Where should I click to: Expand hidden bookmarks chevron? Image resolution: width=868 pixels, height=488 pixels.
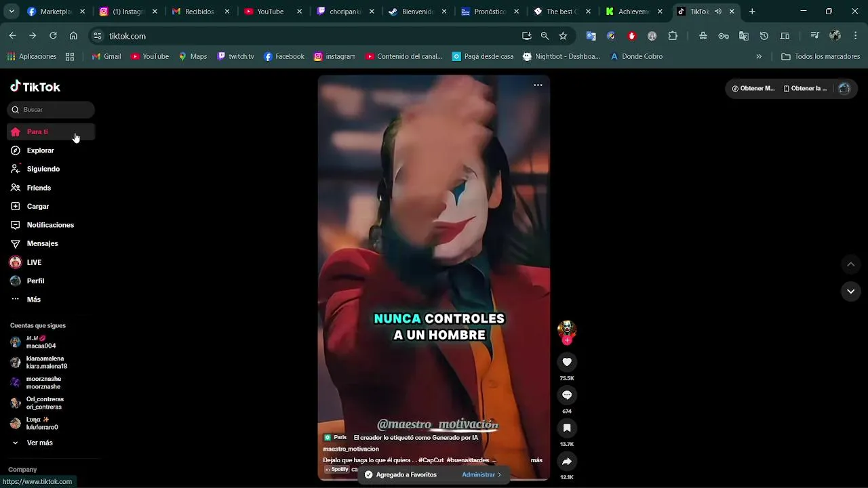click(759, 56)
